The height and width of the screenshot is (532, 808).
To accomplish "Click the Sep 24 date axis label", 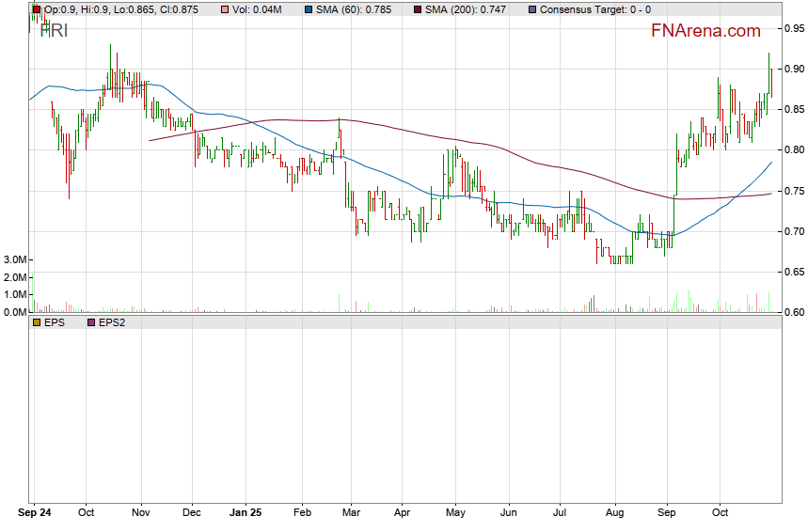I will click(x=36, y=514).
